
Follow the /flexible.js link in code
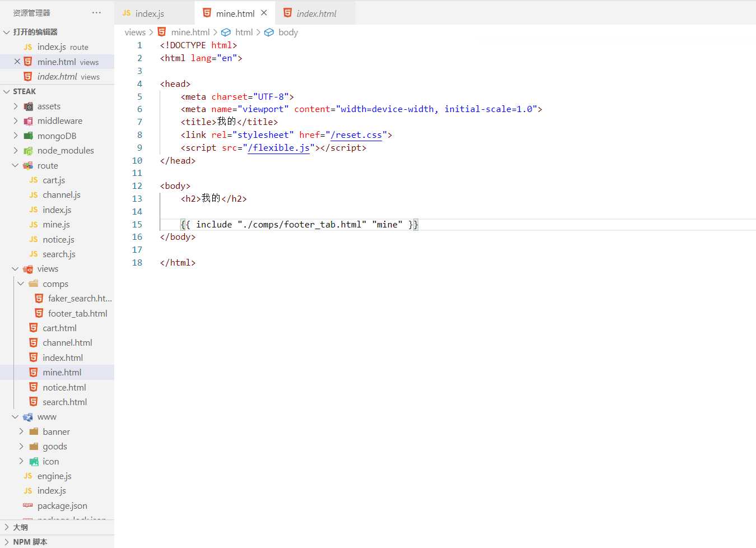(x=279, y=148)
